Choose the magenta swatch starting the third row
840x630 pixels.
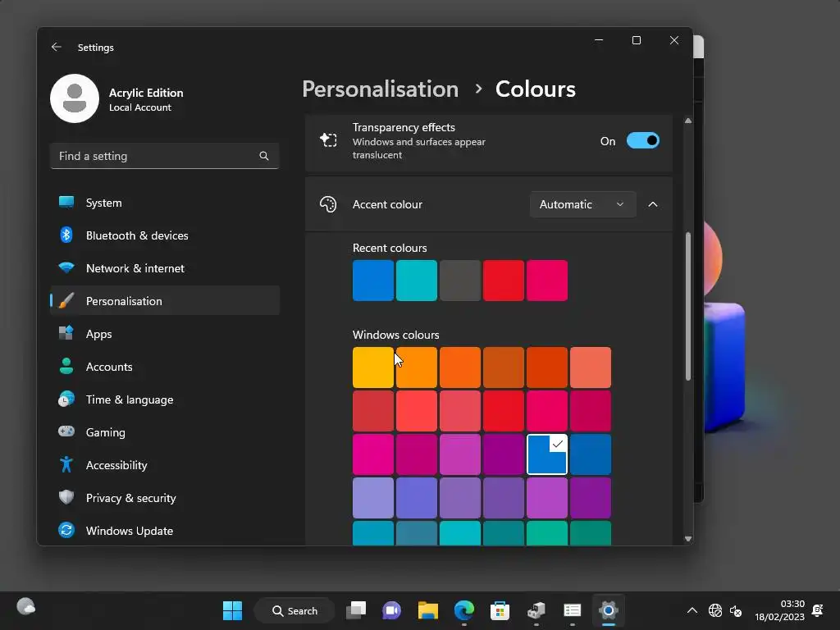click(x=373, y=454)
